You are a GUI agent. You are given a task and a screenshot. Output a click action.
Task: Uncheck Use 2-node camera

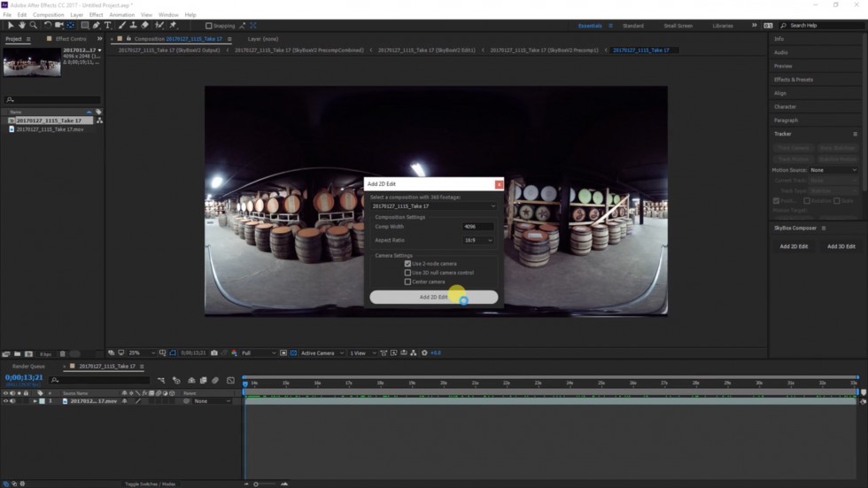click(407, 264)
